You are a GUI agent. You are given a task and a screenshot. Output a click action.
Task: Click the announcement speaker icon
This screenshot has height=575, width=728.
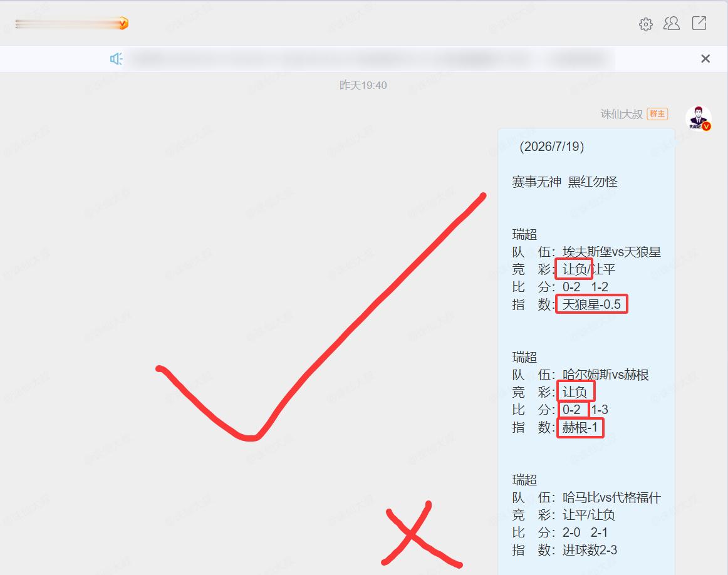click(116, 58)
